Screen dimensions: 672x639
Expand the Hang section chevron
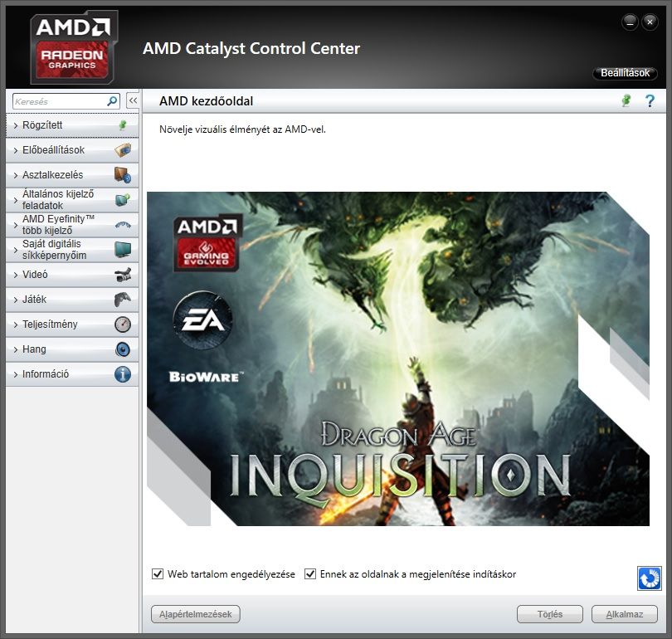tap(16, 349)
